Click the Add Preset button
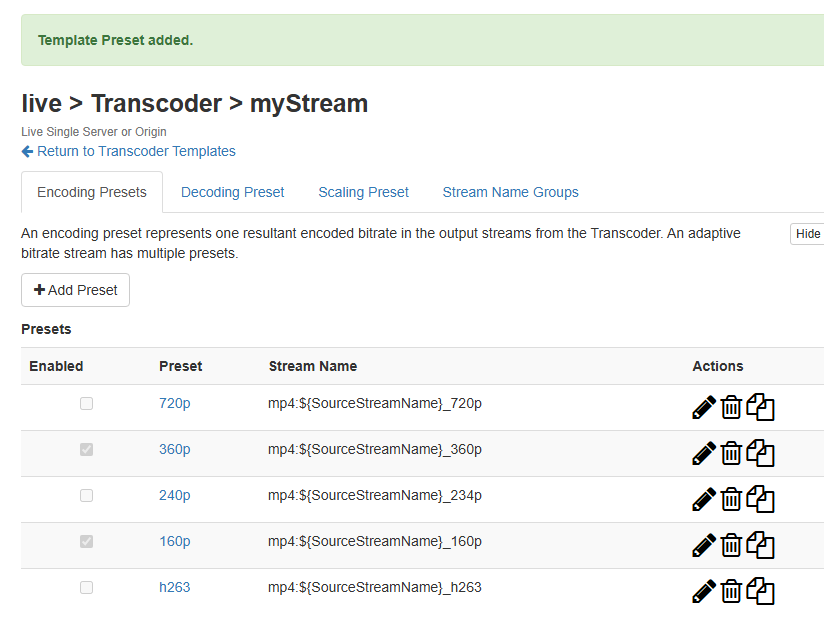824x641 pixels. tap(76, 290)
